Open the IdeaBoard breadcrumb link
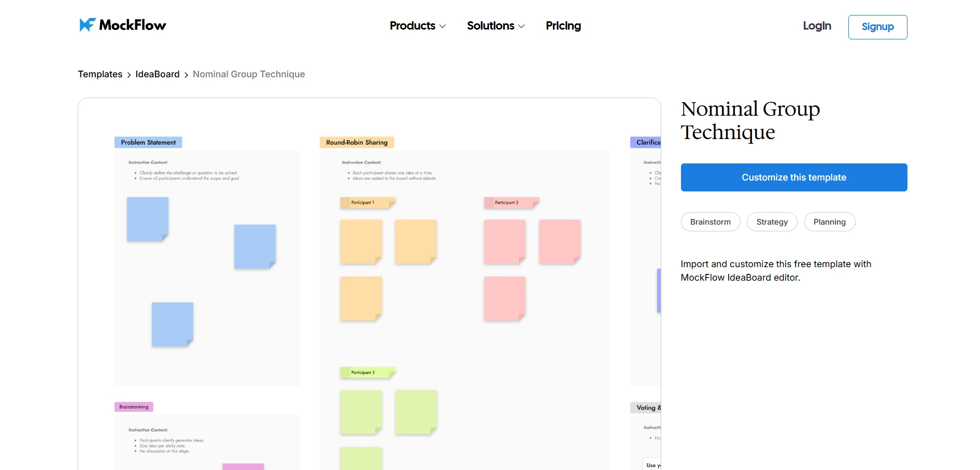 pos(157,74)
